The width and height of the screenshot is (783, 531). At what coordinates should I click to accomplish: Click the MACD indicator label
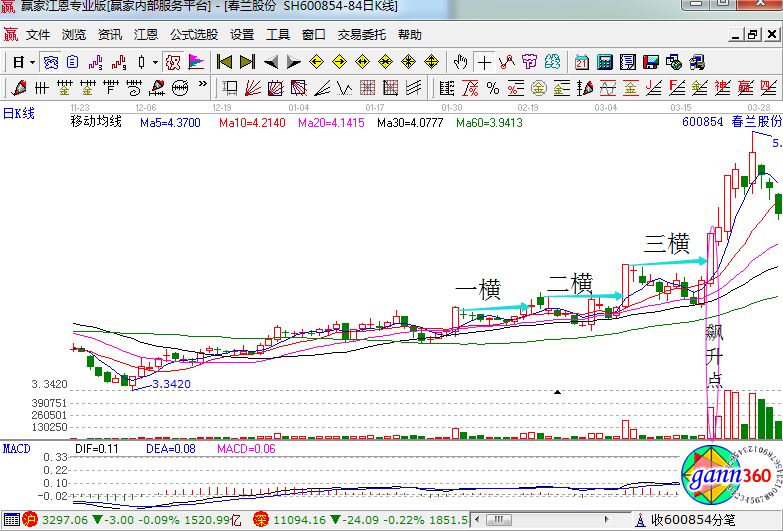tap(16, 446)
